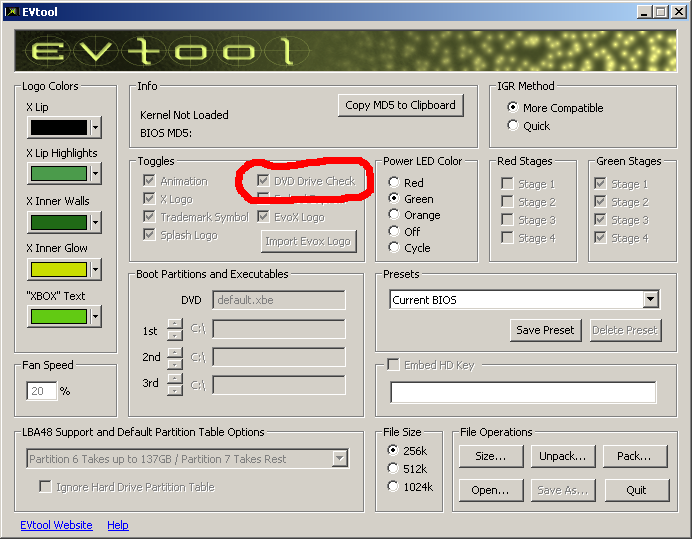Image resolution: width=692 pixels, height=539 pixels.
Task: Click the Embed HD Key text field
Action: [523, 392]
